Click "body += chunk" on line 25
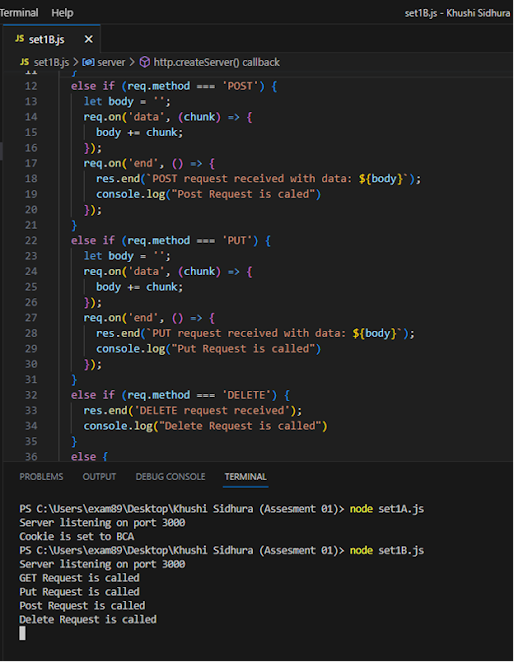514x662 pixels. 139,287
